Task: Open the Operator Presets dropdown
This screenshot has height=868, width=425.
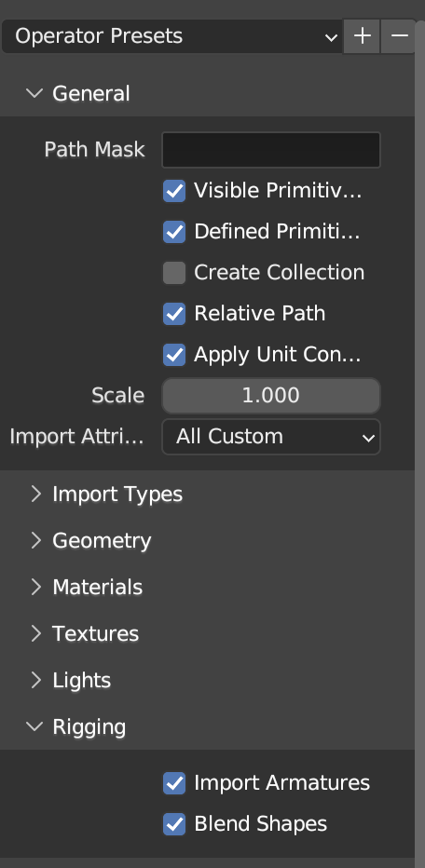Action: (x=172, y=36)
